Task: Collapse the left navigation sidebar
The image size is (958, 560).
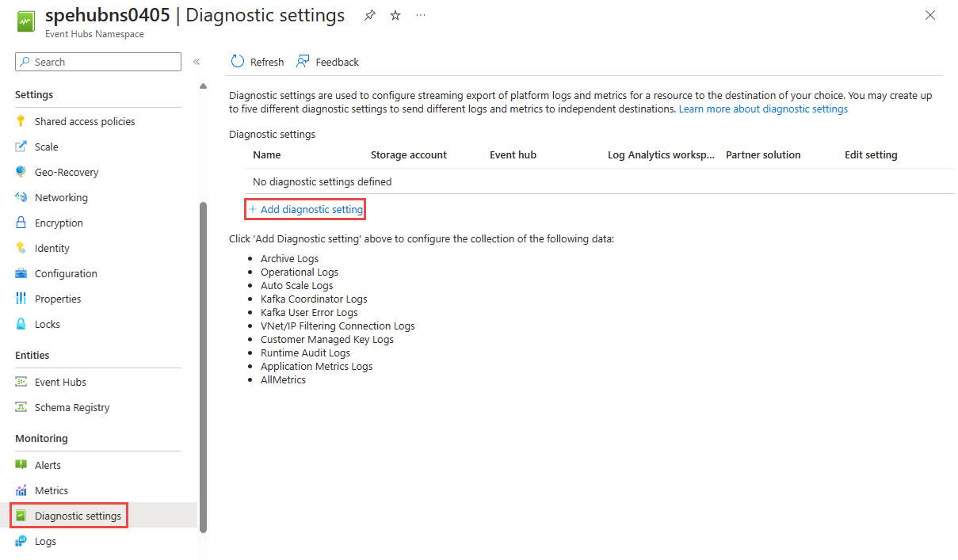Action: coord(197,62)
